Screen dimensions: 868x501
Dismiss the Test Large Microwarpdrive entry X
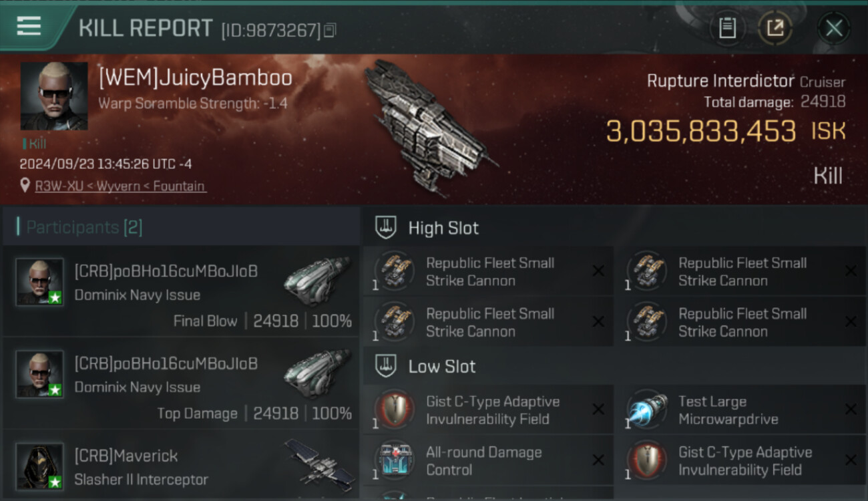(x=851, y=409)
